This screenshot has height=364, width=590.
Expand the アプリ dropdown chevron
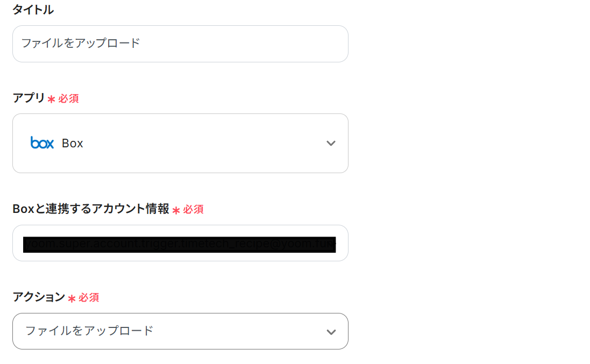coord(331,143)
